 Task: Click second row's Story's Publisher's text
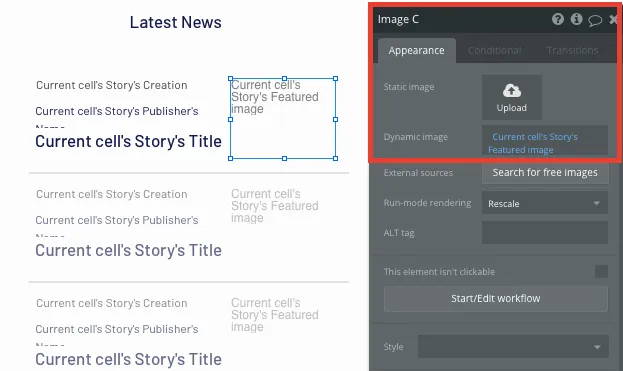(x=117, y=220)
